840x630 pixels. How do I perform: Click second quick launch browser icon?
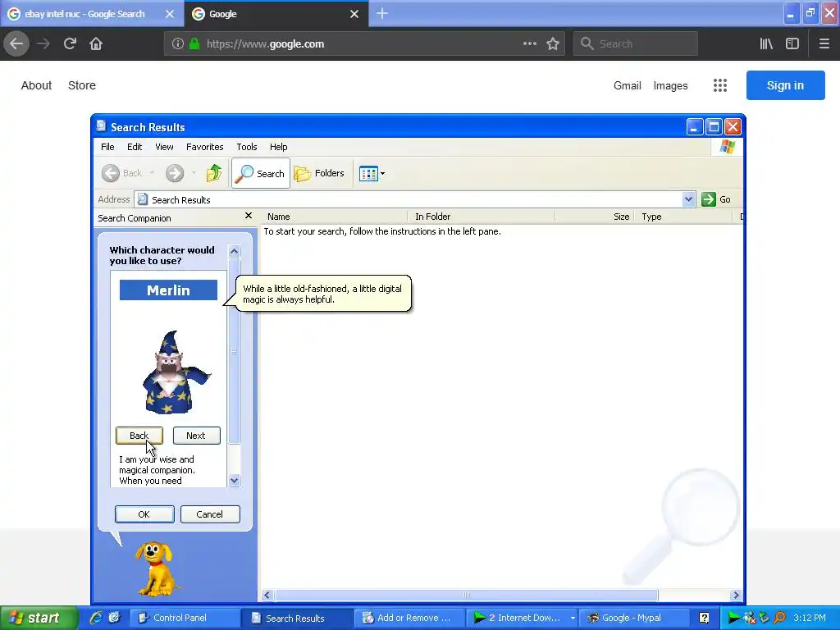(x=114, y=618)
